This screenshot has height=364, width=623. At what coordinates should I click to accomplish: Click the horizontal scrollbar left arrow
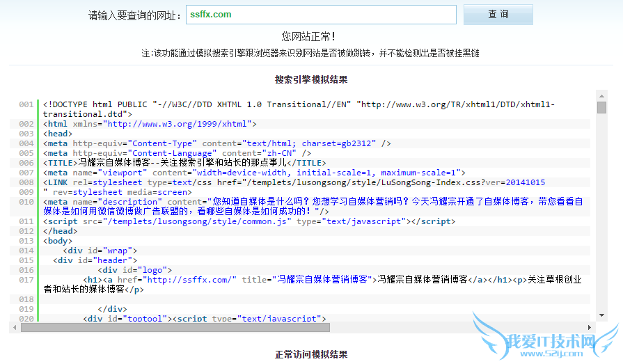click(x=15, y=327)
